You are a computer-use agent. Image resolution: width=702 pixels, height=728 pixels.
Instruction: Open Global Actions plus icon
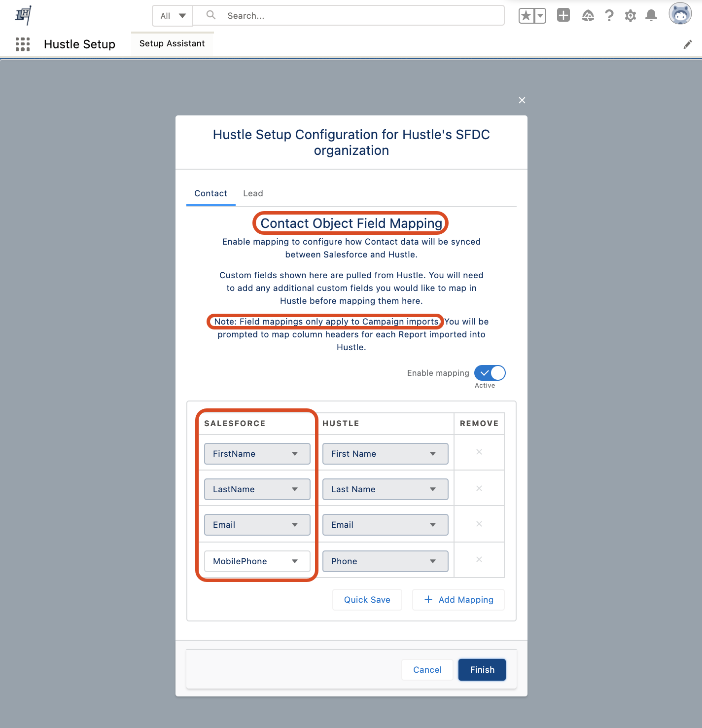(x=563, y=15)
